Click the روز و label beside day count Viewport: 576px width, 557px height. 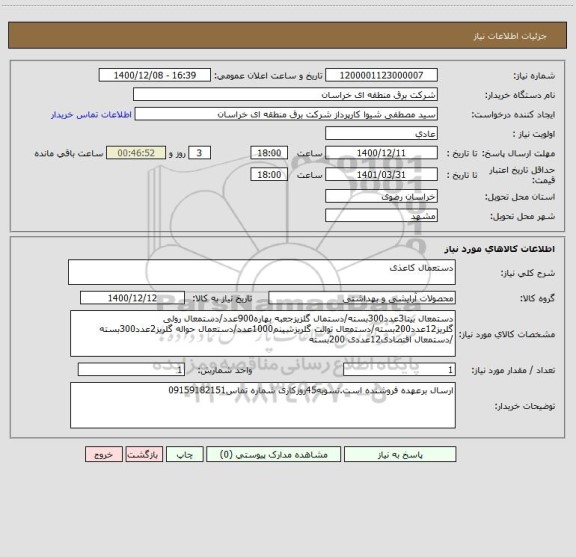click(x=177, y=153)
